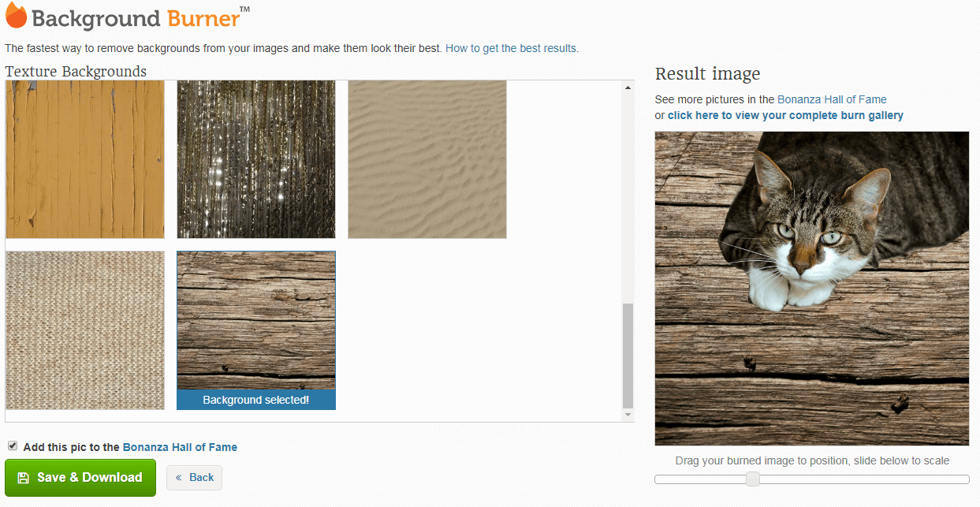Select the glittery sequin curtain texture background
980x507 pixels.
pyautogui.click(x=256, y=158)
